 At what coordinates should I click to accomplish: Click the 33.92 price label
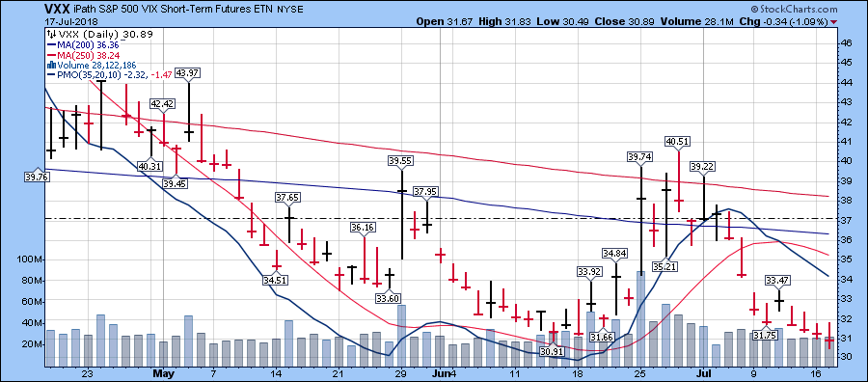click(x=590, y=272)
